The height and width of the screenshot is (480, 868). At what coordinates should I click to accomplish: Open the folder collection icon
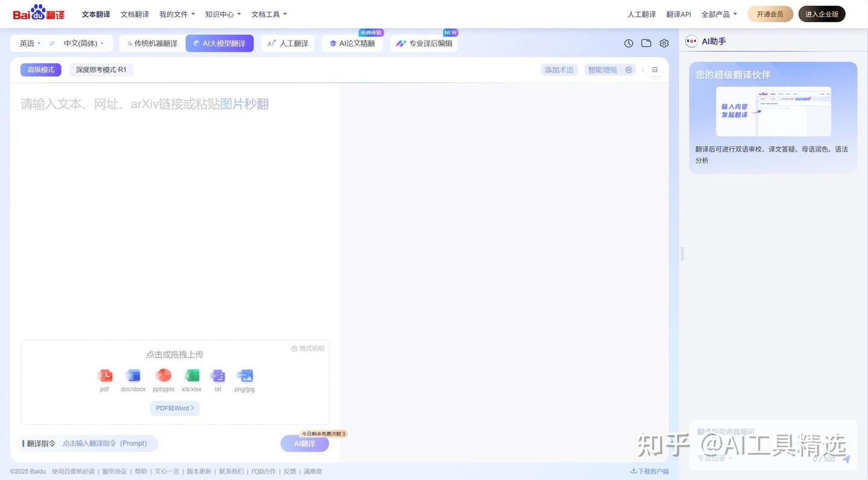(646, 43)
